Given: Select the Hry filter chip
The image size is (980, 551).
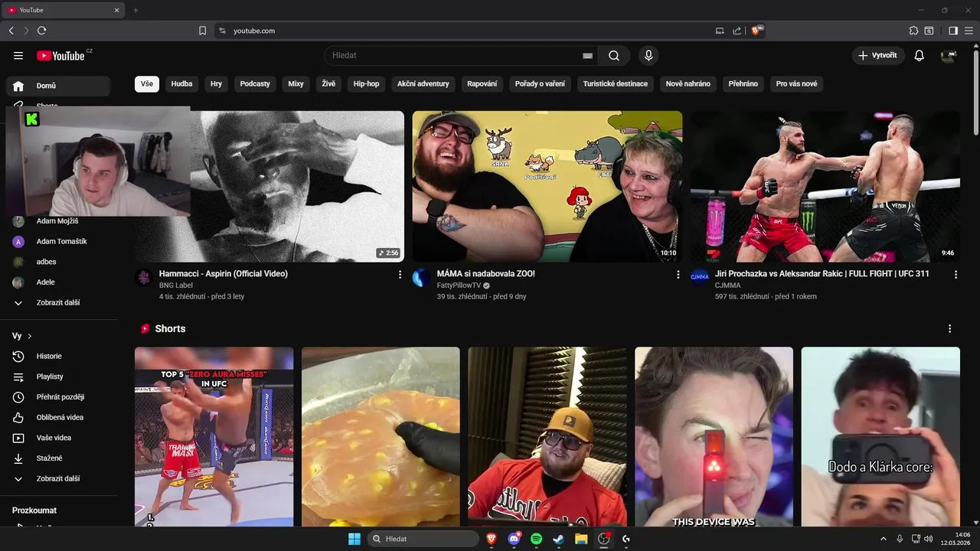Looking at the screenshot, I should (x=217, y=83).
